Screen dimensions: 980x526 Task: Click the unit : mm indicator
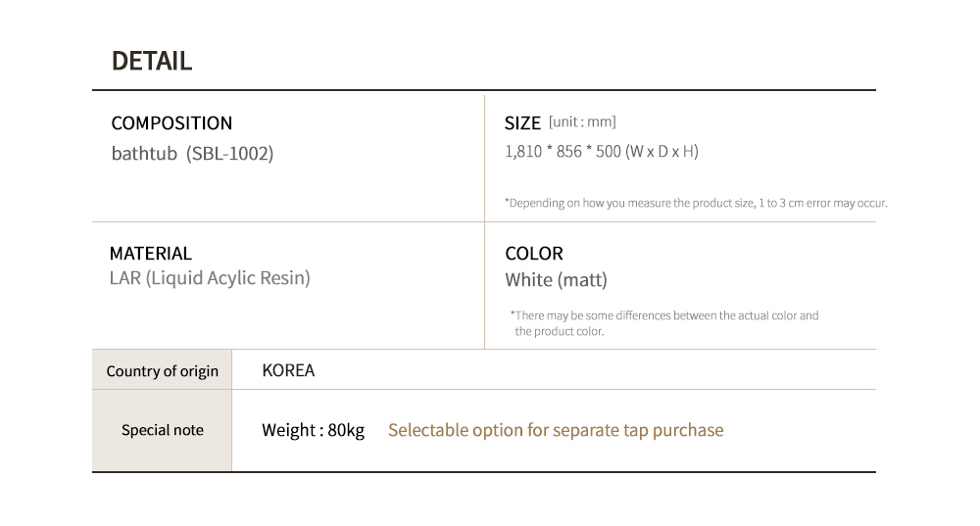pyautogui.click(x=582, y=122)
